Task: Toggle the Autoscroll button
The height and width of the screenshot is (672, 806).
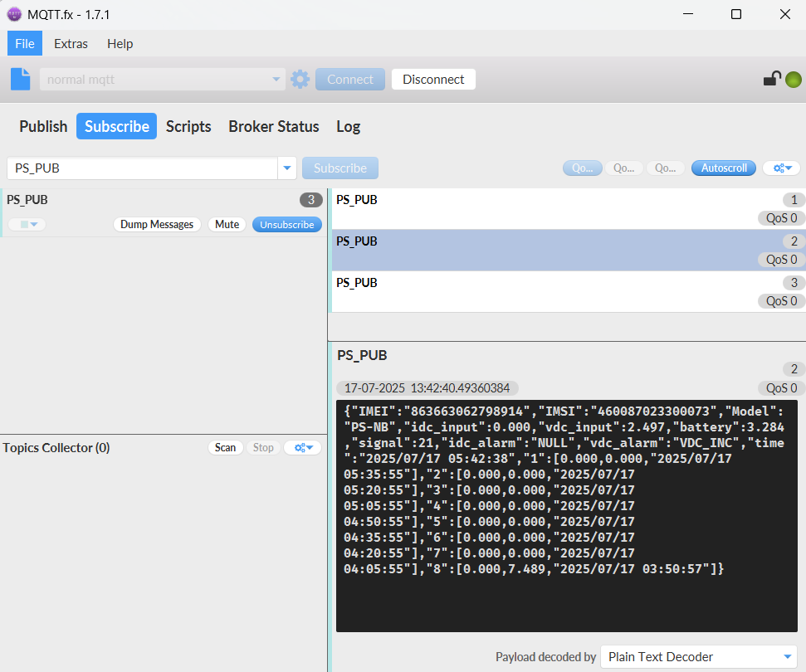Action: 724,168
